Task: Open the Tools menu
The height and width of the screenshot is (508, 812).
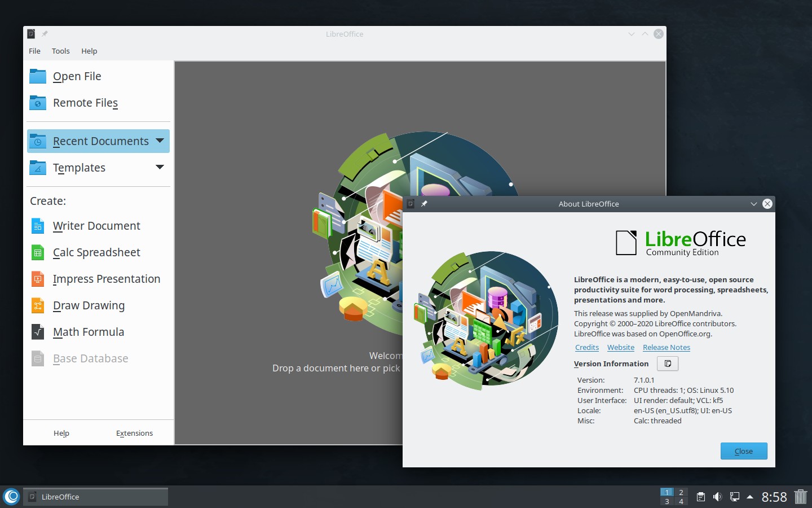Action: click(x=60, y=51)
